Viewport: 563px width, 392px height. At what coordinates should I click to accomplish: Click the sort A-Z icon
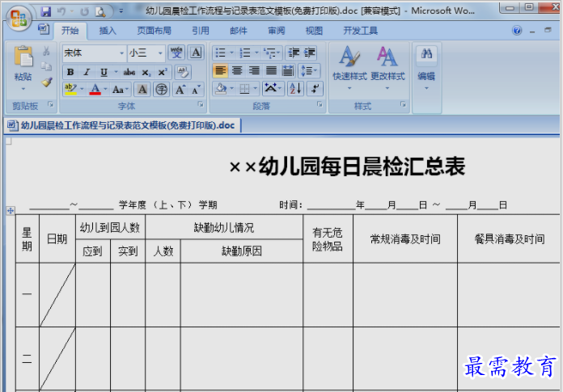point(295,89)
